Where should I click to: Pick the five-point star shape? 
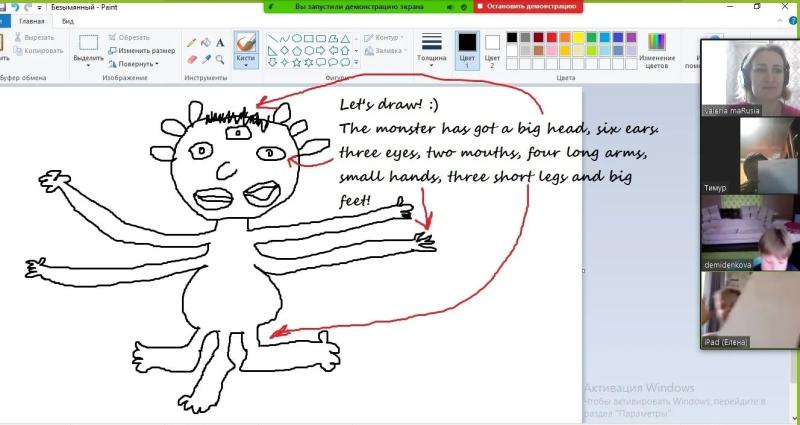tap(296, 62)
